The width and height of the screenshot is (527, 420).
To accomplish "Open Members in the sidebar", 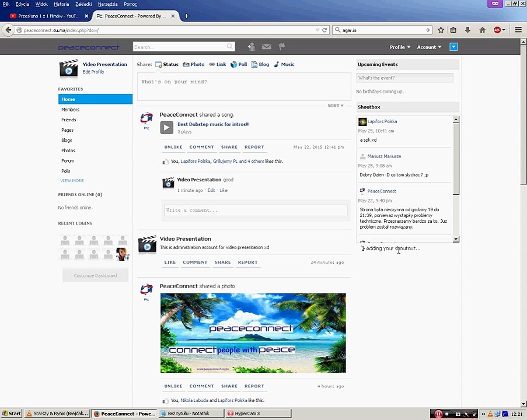I will coord(70,110).
